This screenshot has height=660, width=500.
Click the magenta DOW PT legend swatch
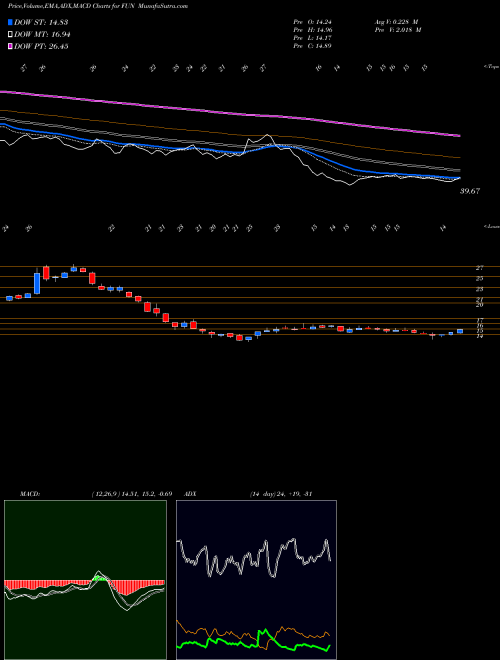[11, 46]
